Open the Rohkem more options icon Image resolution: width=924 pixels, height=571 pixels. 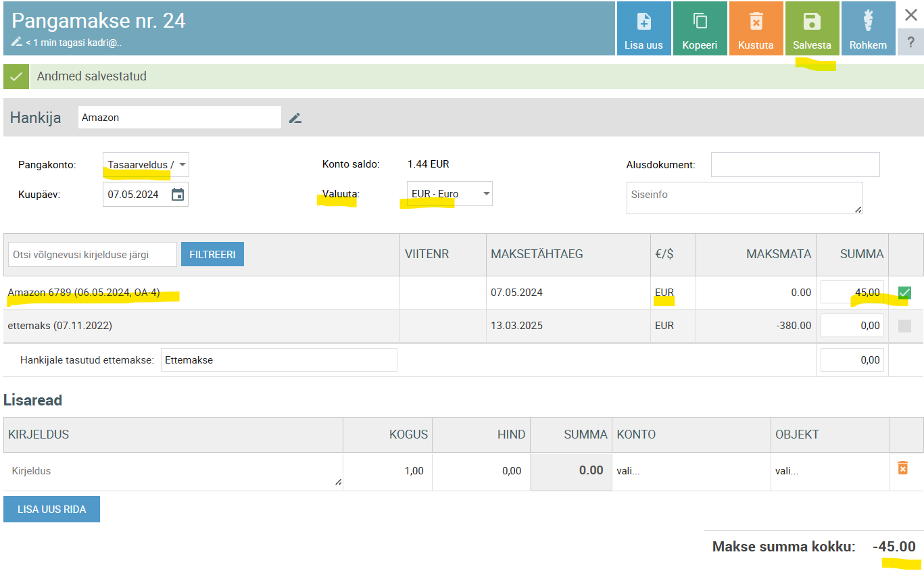point(868,22)
